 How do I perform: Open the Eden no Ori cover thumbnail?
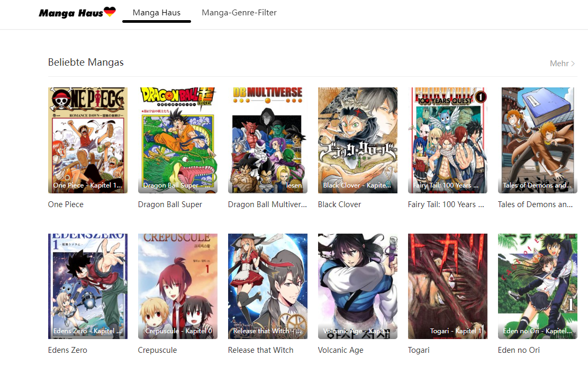click(x=538, y=286)
